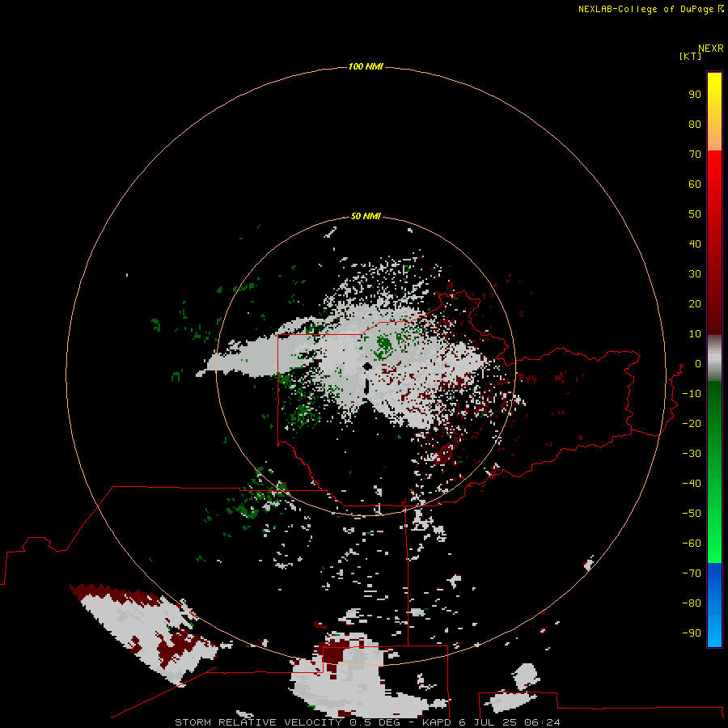This screenshot has height=728, width=728.
Task: Click the -90 value on the velocity scale
Action: (692, 633)
